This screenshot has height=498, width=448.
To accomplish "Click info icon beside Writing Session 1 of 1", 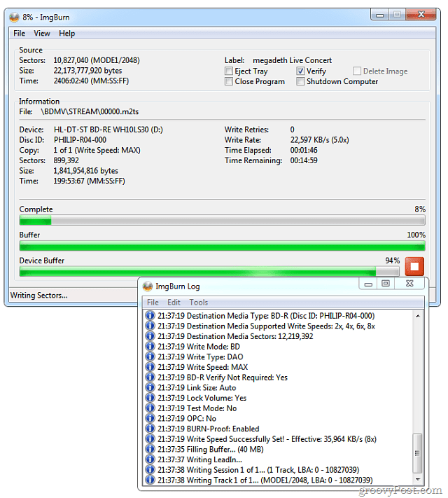I will click(150, 469).
